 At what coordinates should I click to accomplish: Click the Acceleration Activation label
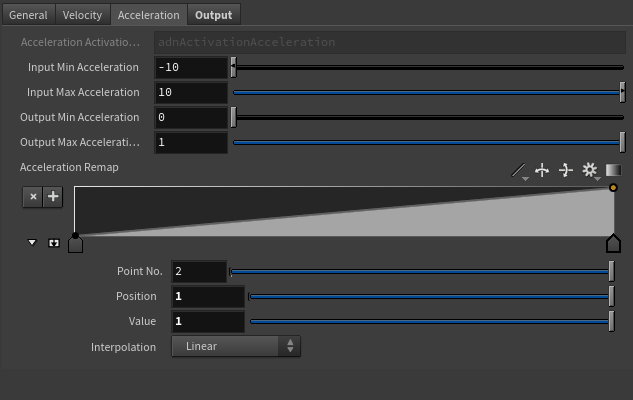click(80, 42)
